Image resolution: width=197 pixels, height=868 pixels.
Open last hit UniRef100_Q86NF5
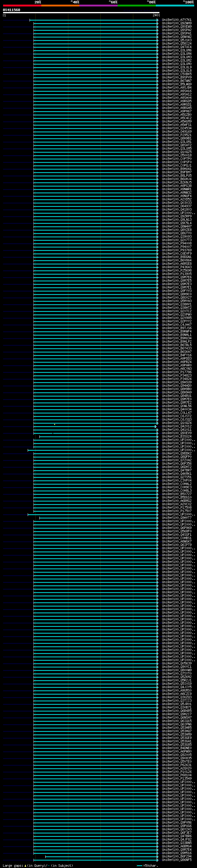click(176, 860)
